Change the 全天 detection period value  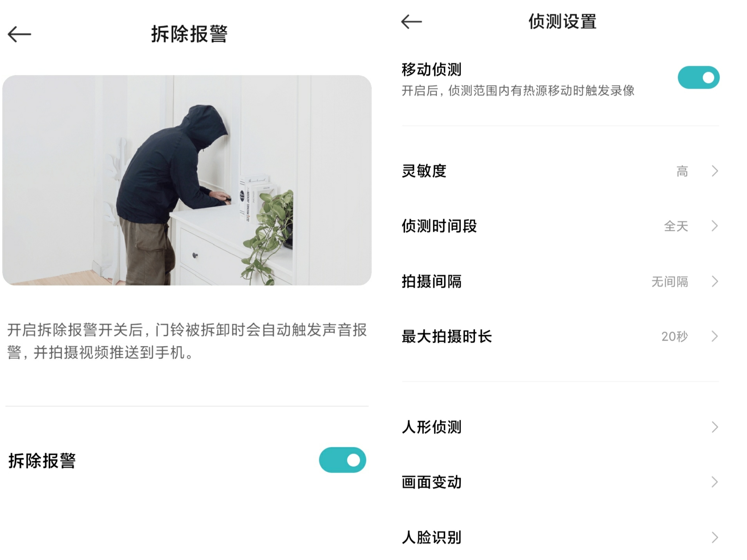(x=676, y=226)
